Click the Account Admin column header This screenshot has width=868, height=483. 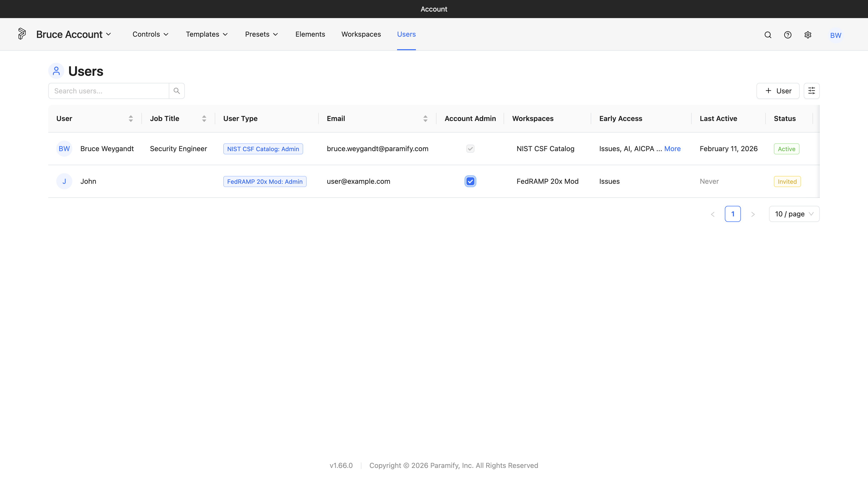(x=470, y=118)
